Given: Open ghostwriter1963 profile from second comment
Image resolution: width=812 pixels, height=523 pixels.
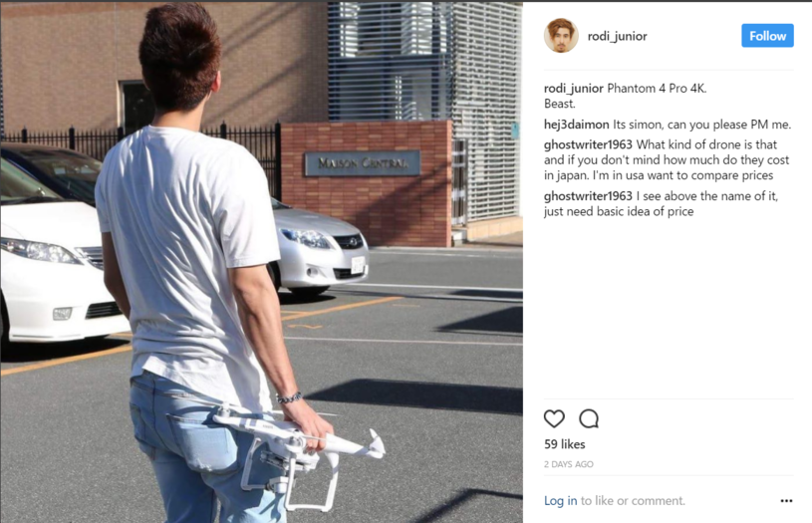Looking at the screenshot, I should (588, 196).
